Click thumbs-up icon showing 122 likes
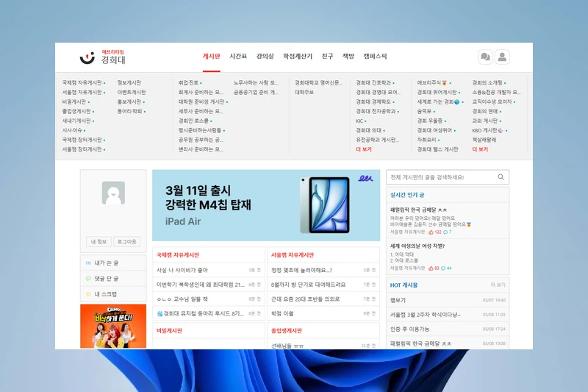Viewport: 588px width, 392px height. [x=431, y=232]
